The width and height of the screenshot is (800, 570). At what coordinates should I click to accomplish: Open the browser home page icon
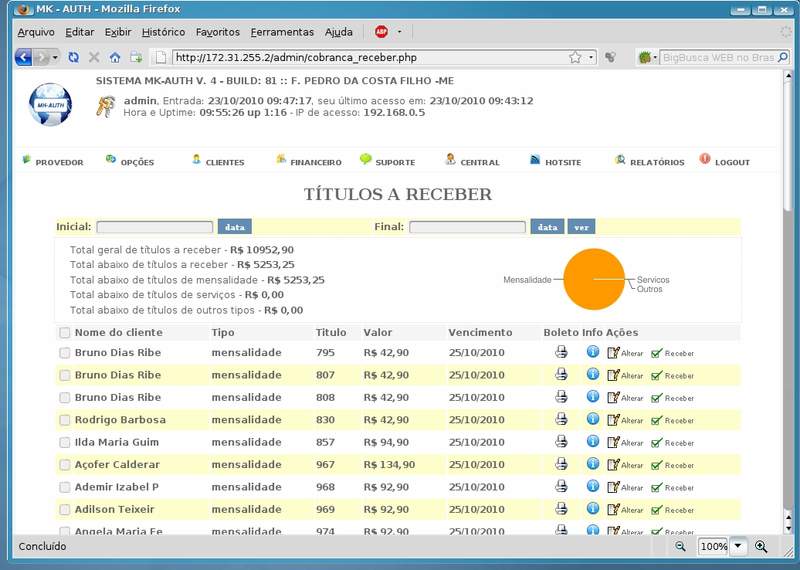pyautogui.click(x=115, y=57)
